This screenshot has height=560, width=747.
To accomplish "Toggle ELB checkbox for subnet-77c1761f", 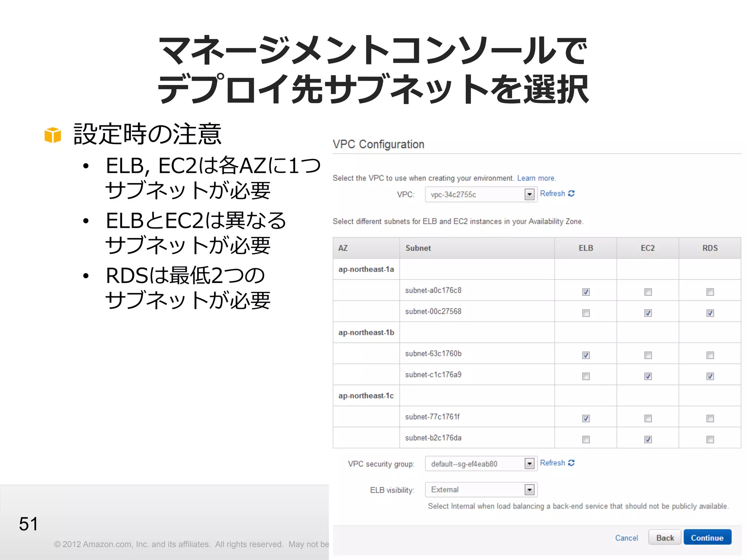I will click(586, 419).
